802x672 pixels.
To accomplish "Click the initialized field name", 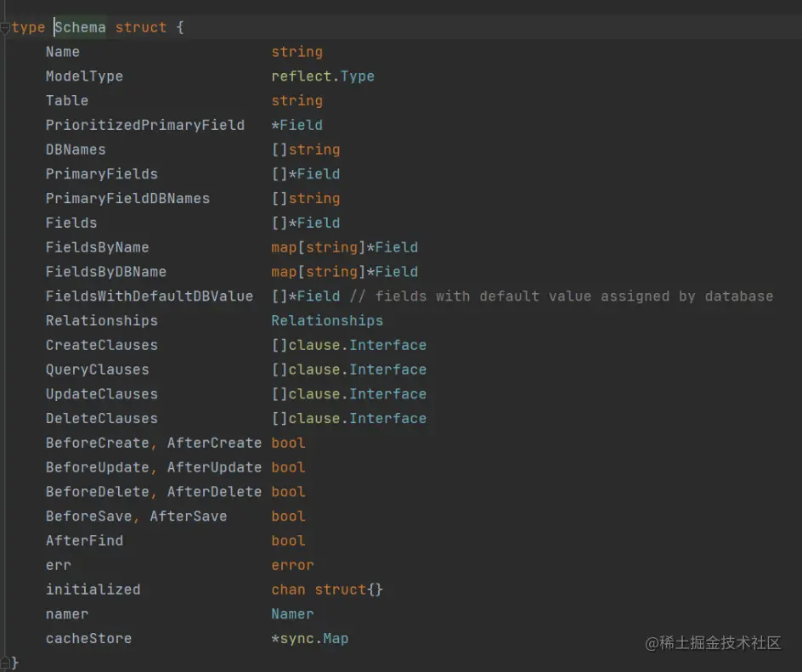I will pos(93,590).
